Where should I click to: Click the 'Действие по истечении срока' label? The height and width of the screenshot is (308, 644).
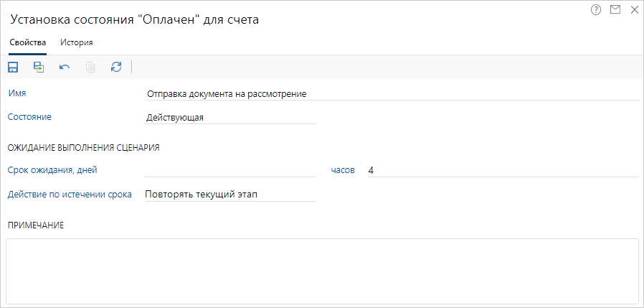pyautogui.click(x=70, y=194)
